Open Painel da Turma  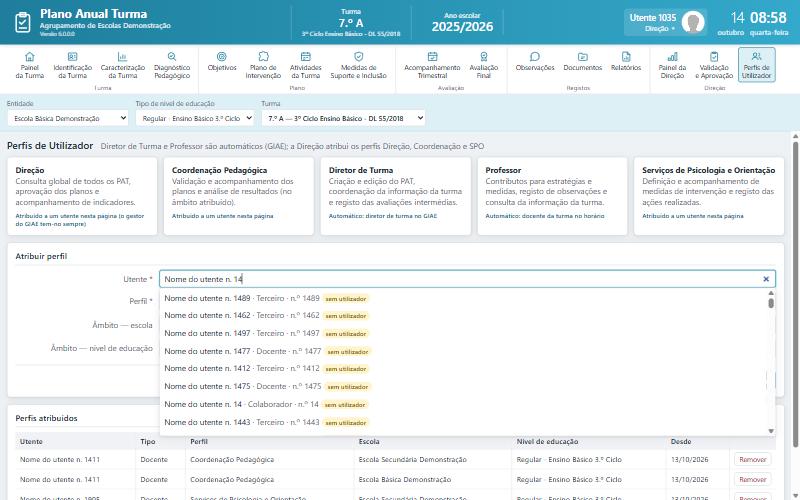coord(30,65)
